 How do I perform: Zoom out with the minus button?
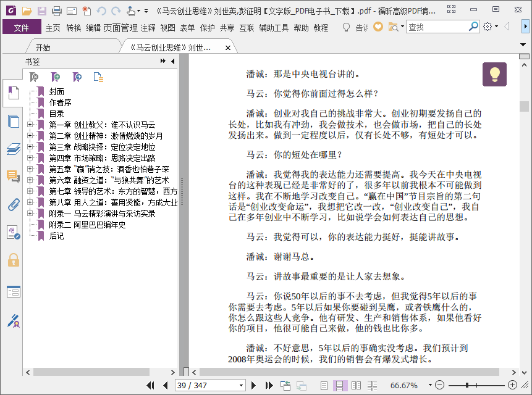(439, 385)
